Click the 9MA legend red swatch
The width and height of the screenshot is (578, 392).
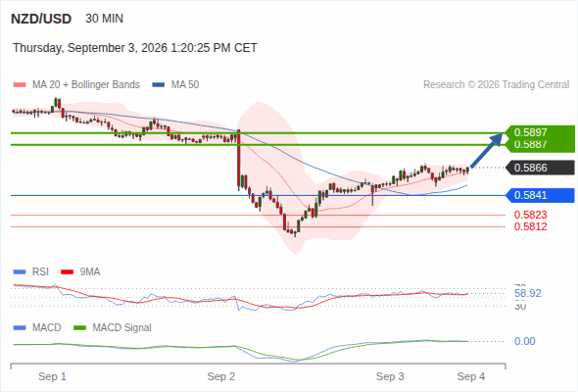coord(67,272)
